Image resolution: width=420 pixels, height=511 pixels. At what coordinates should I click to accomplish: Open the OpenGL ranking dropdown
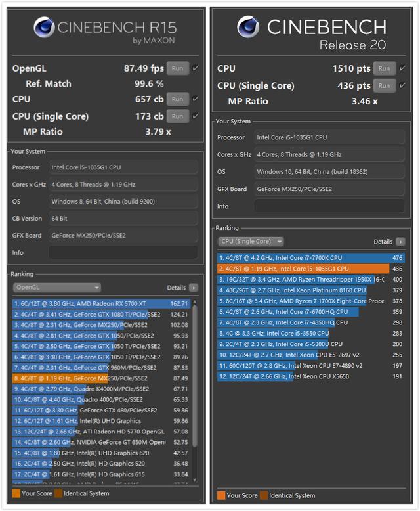pyautogui.click(x=57, y=288)
